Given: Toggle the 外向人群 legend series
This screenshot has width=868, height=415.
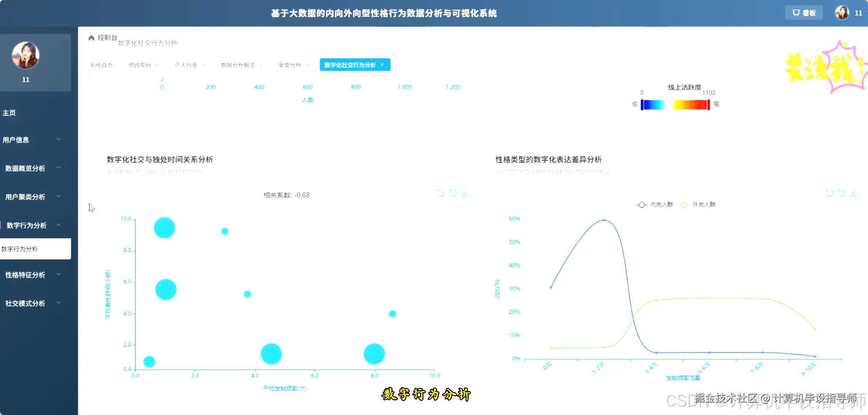Looking at the screenshot, I should tap(697, 205).
